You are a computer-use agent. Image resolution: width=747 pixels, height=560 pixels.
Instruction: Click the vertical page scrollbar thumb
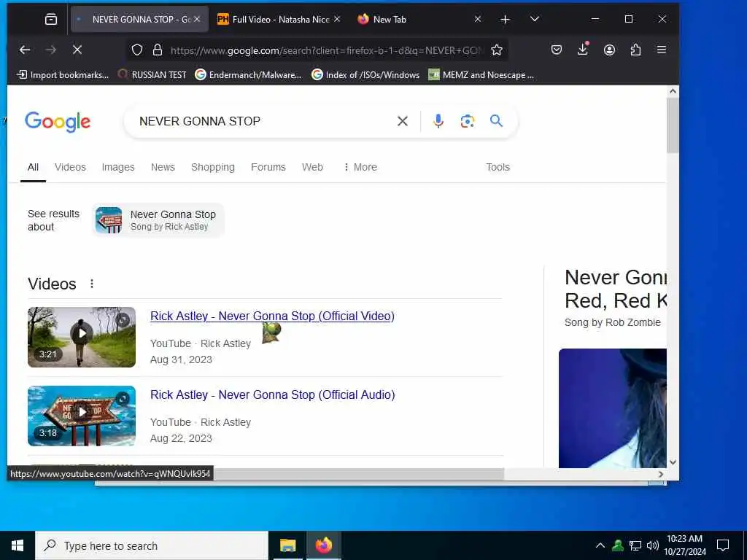[673, 125]
